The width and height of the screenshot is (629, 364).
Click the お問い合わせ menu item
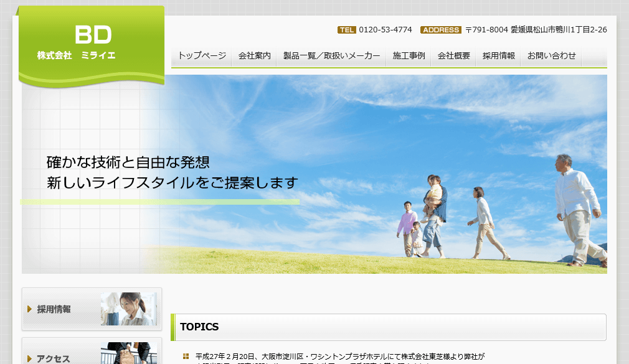click(552, 56)
